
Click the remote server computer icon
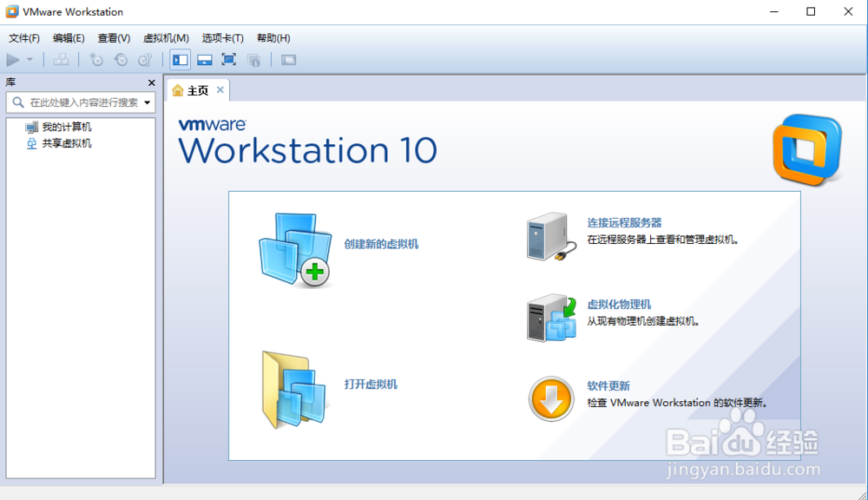pos(551,236)
